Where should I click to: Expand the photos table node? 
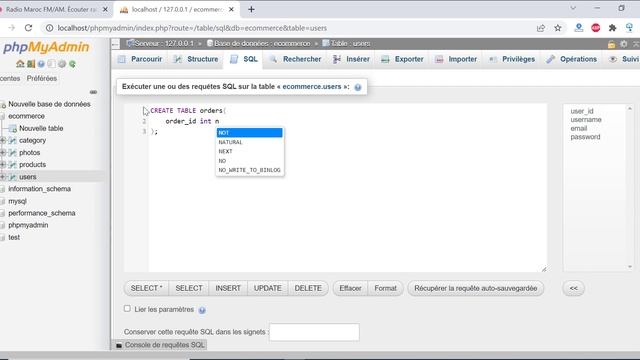point(3,153)
